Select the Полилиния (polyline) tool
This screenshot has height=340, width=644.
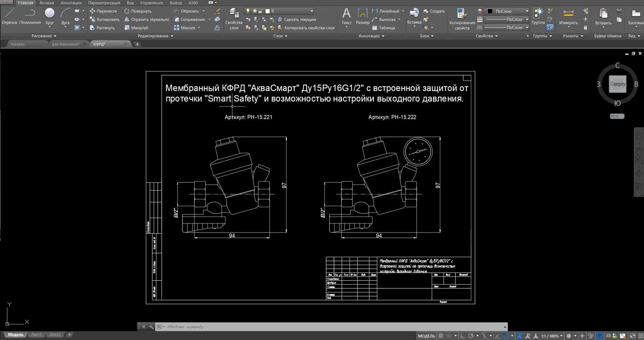click(x=30, y=17)
